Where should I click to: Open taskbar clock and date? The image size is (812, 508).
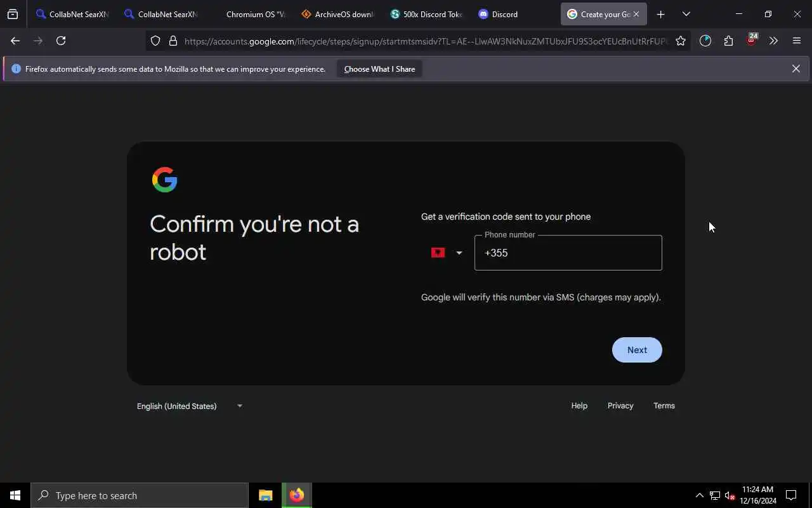[x=757, y=495]
